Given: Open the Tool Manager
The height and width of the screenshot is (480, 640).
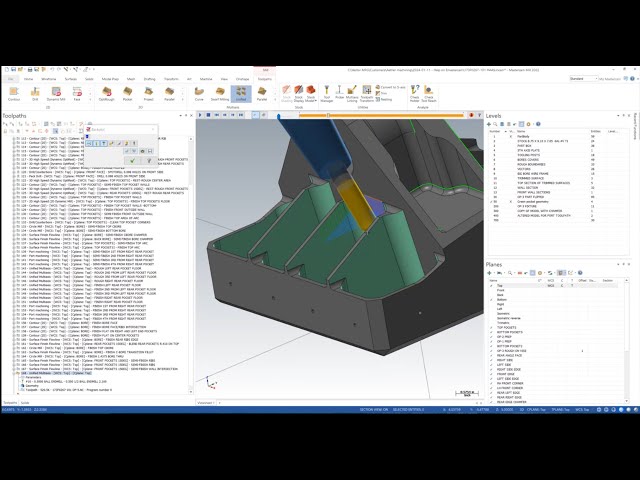Looking at the screenshot, I should pyautogui.click(x=327, y=93).
